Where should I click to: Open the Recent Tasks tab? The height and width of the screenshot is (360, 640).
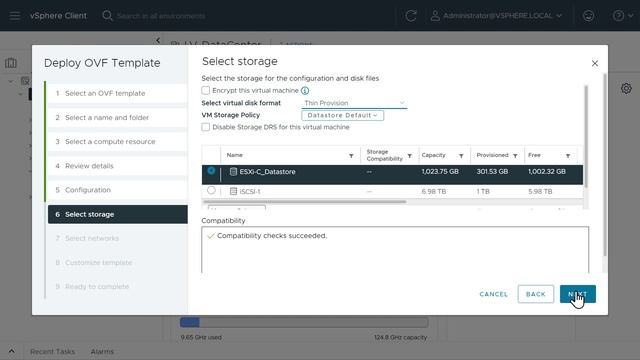pyautogui.click(x=52, y=351)
